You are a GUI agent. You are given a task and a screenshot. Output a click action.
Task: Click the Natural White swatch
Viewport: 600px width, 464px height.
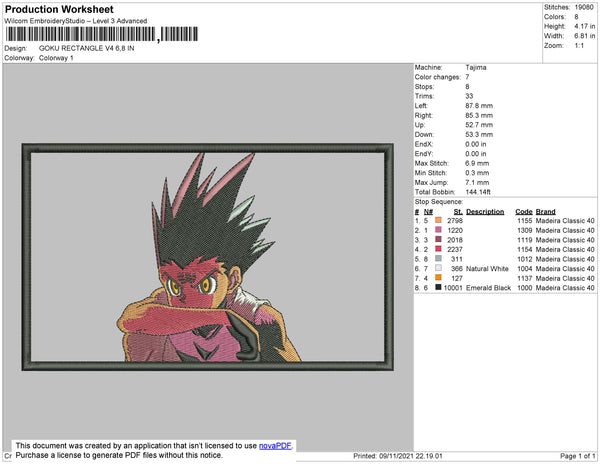[x=438, y=268]
